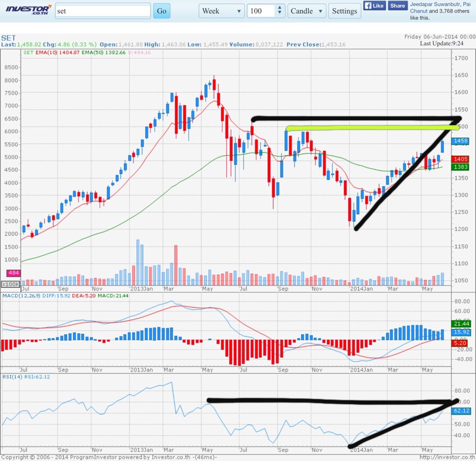The image size is (476, 461).
Task: Increase the bar count with up arrow
Action: click(279, 8)
